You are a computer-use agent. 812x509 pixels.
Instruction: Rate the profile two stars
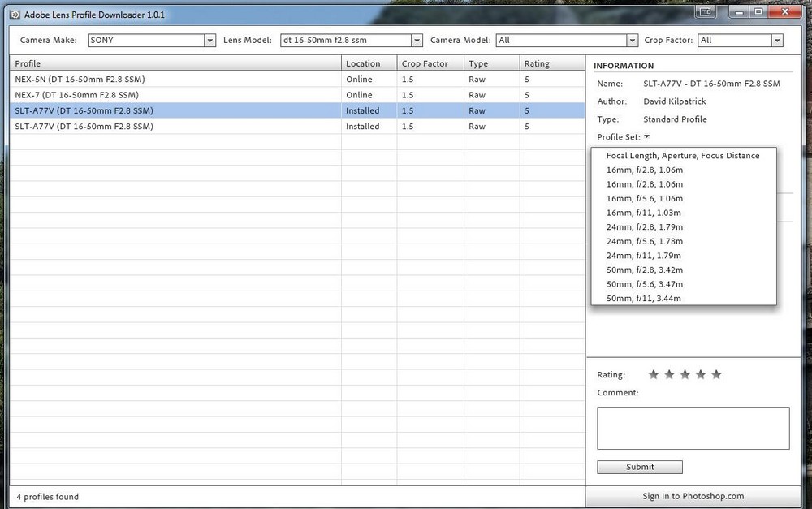click(x=669, y=374)
